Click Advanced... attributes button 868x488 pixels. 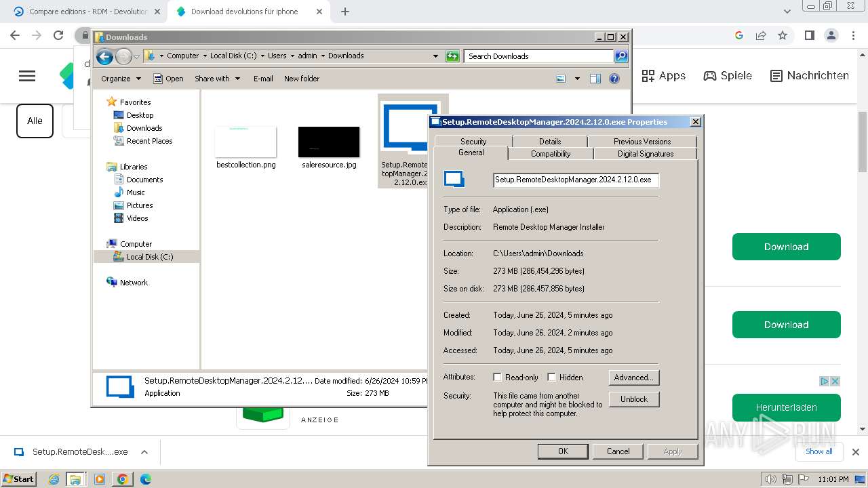pos(634,378)
